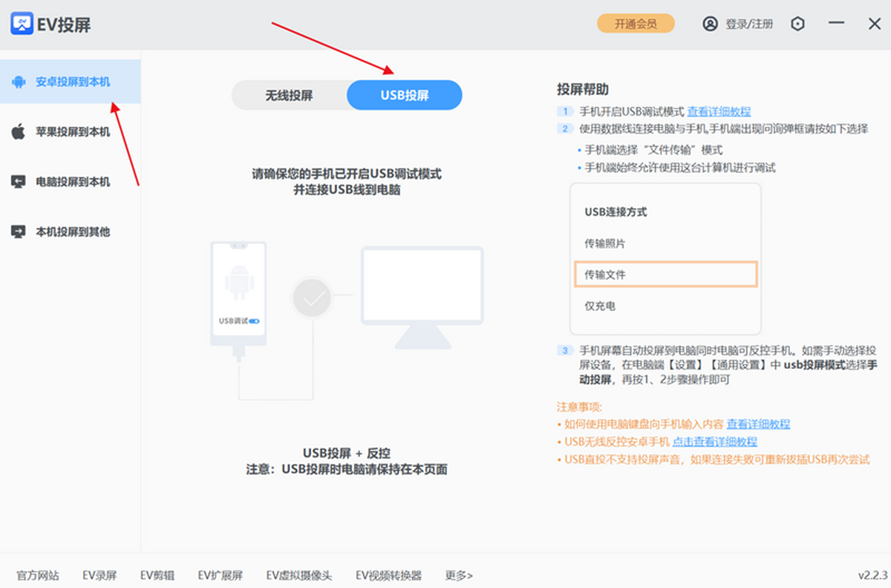Click USB连接方式 heading in help image

(616, 212)
